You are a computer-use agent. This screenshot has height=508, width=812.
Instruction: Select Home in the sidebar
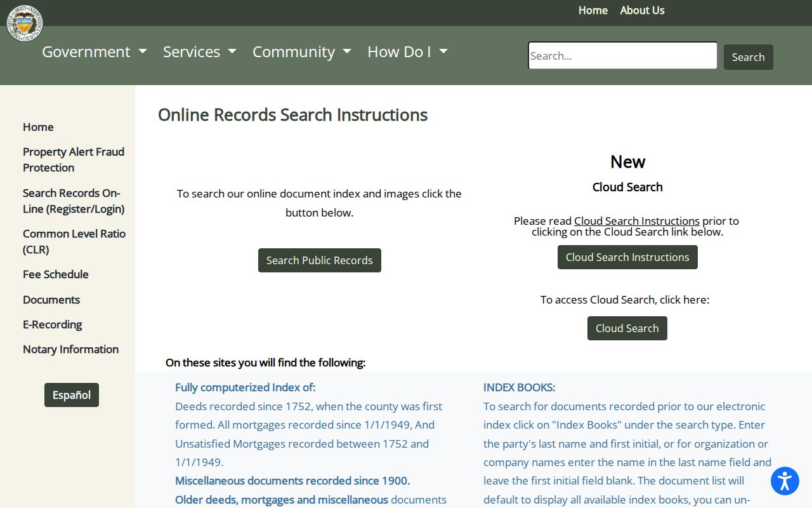(x=38, y=127)
